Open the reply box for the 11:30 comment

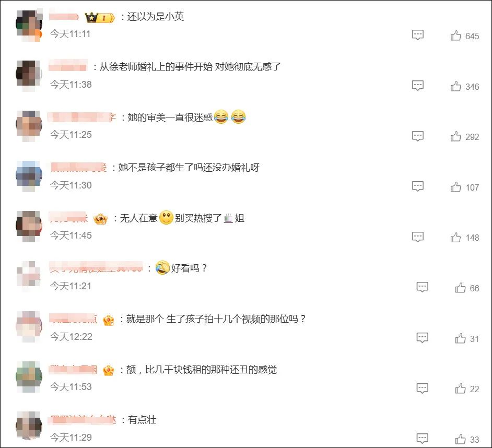click(418, 186)
